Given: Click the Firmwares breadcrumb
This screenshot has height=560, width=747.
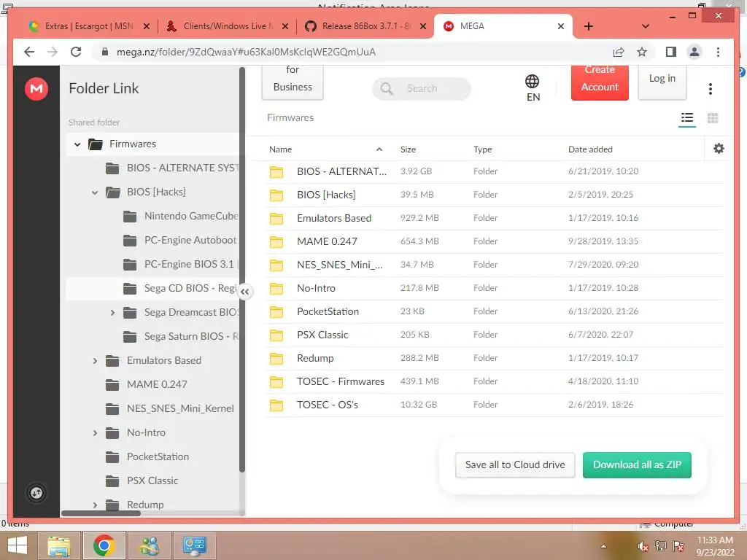Looking at the screenshot, I should pyautogui.click(x=290, y=117).
